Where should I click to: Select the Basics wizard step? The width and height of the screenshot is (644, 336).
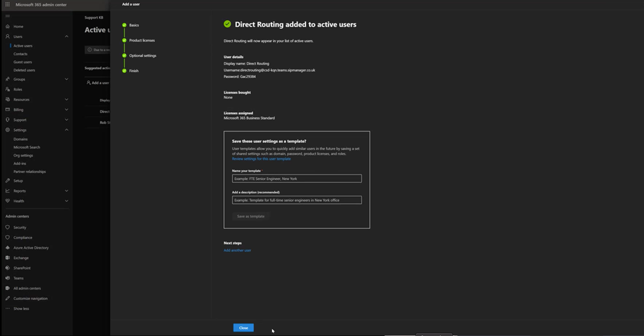(134, 25)
